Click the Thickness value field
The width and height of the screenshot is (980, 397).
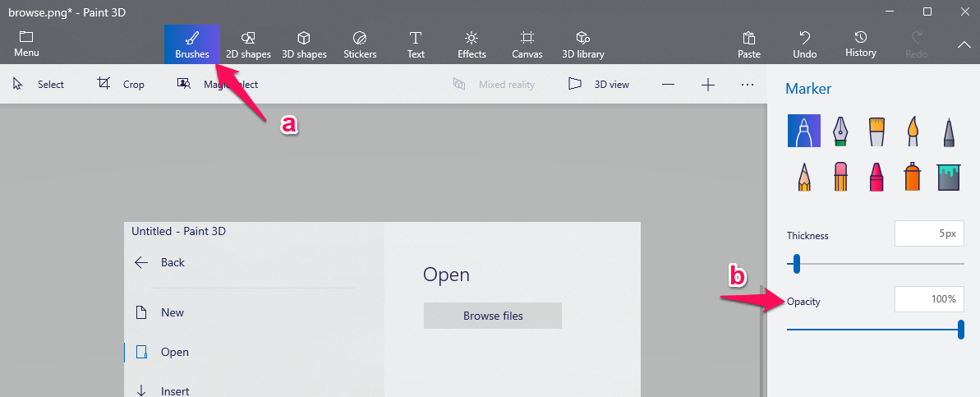[929, 233]
